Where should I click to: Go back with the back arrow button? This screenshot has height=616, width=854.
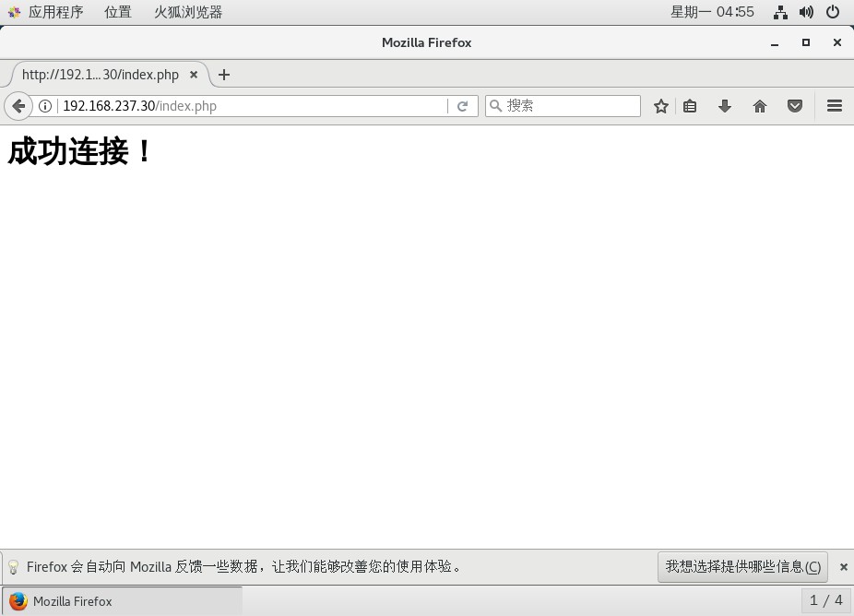(18, 106)
